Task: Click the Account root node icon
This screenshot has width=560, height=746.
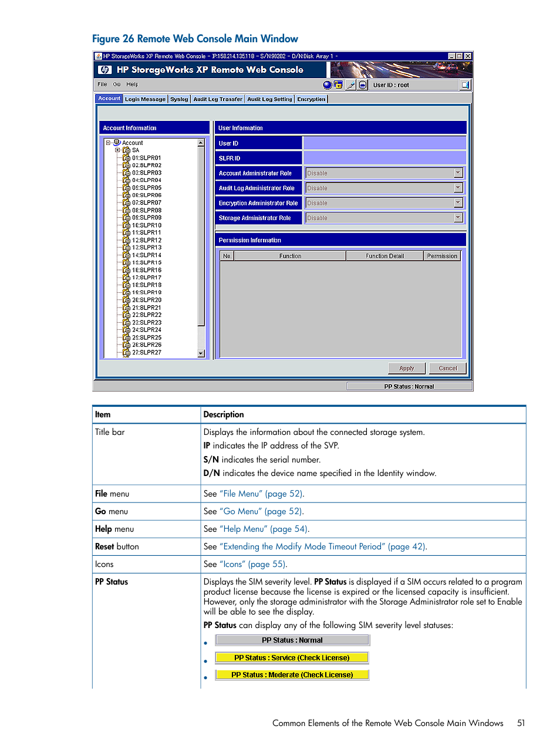Action: (x=117, y=143)
